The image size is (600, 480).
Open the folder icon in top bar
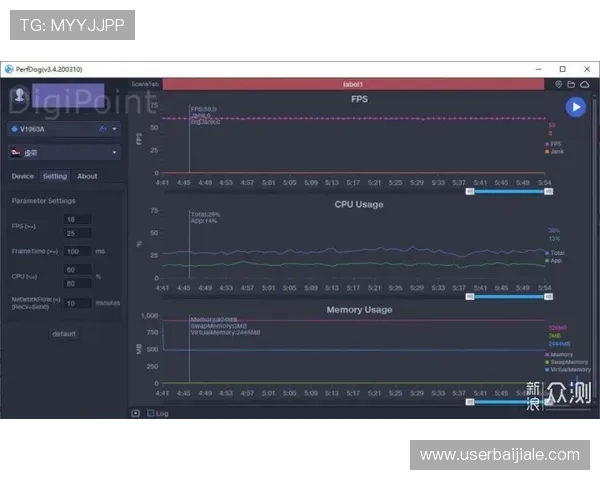tap(570, 85)
